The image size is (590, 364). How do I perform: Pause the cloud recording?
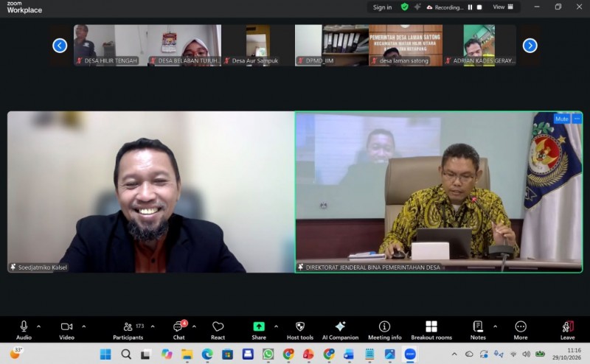pyautogui.click(x=470, y=7)
